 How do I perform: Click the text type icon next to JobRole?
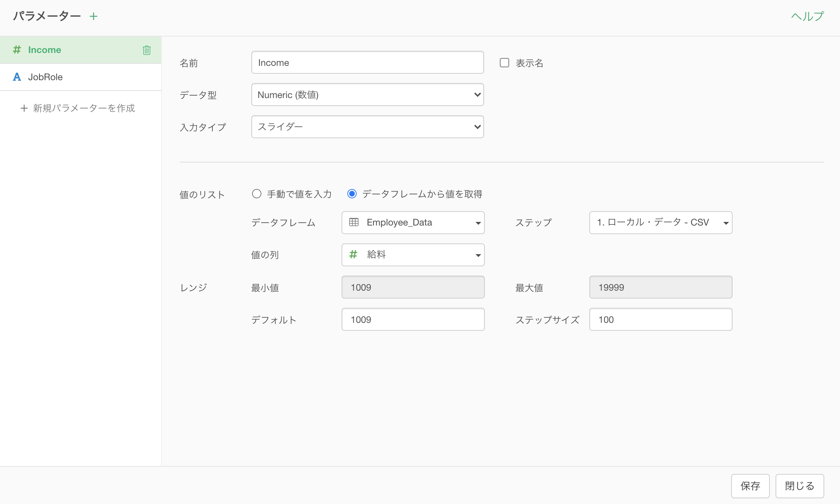17,77
